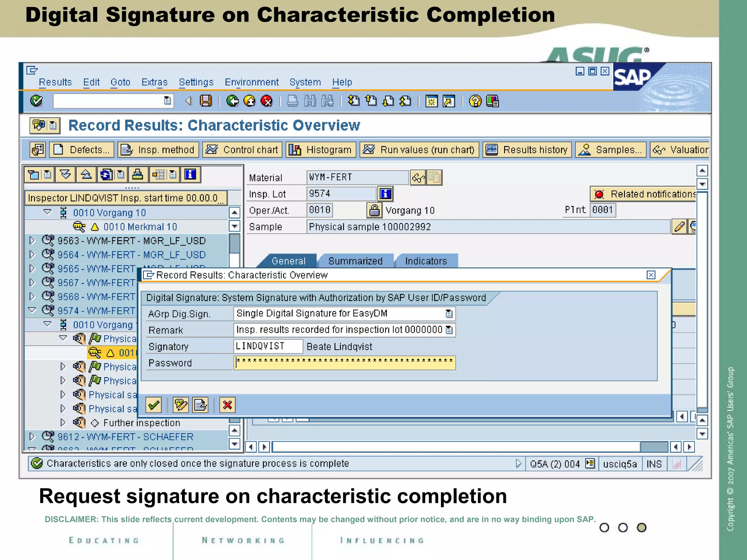Click the document log icon in dialog
Image resolution: width=747 pixels, height=560 pixels.
[200, 405]
